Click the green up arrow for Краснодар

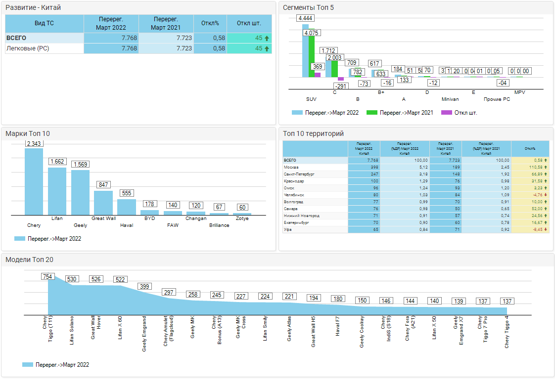[x=546, y=181]
